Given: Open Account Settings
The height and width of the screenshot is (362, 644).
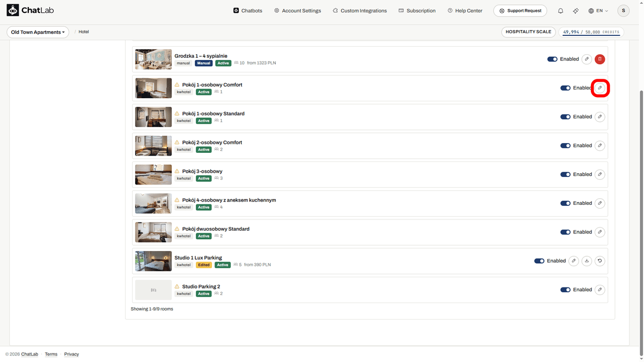Looking at the screenshot, I should coord(297,11).
